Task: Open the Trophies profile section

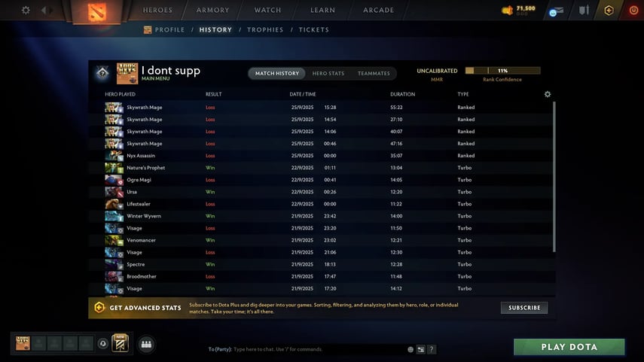Action: tap(265, 30)
